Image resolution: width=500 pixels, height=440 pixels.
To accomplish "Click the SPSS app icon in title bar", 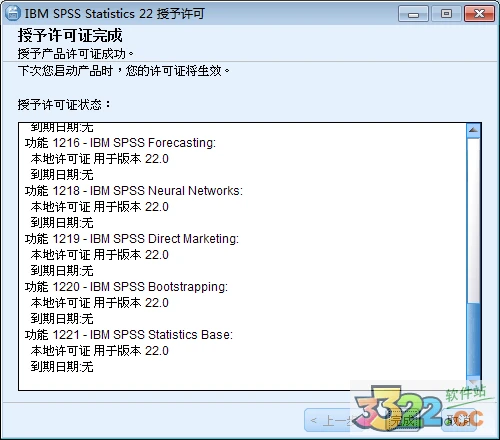I will 13,13.
